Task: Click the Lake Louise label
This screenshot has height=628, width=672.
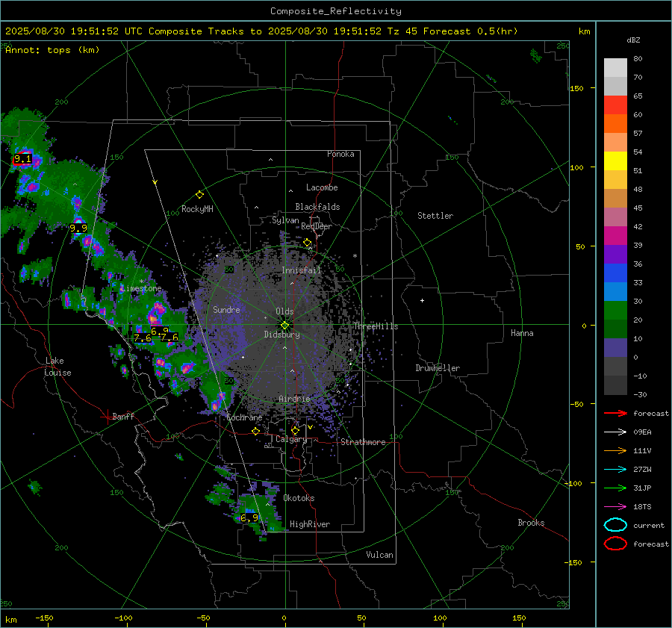Action: pos(57,367)
